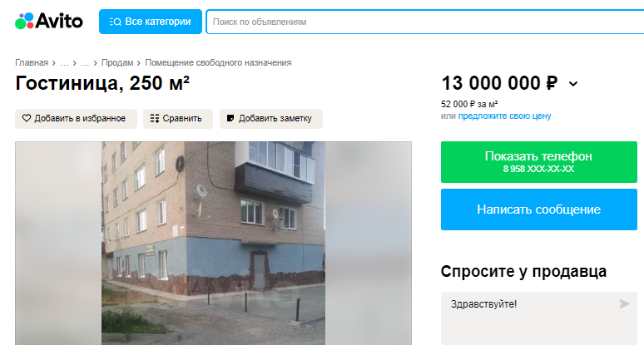Click the Сравнить button
644x345 pixels.
tap(178, 119)
